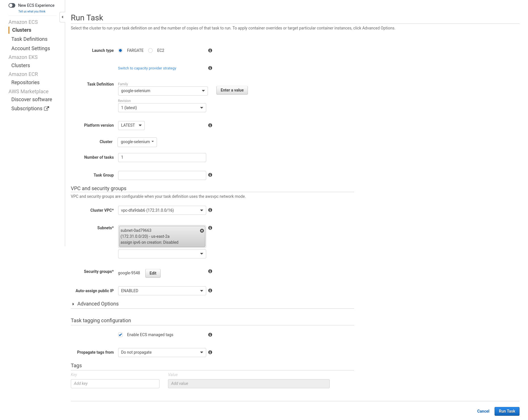This screenshot has height=420, width=528.
Task: Open Task Definitions in the sidebar
Action: (x=29, y=39)
